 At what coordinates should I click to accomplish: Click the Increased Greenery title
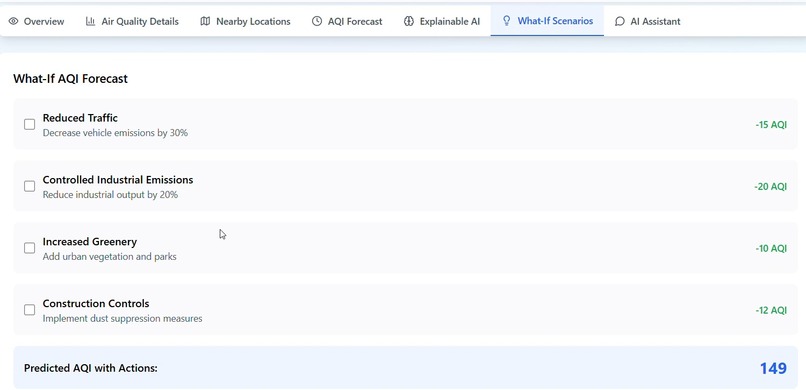tap(89, 242)
